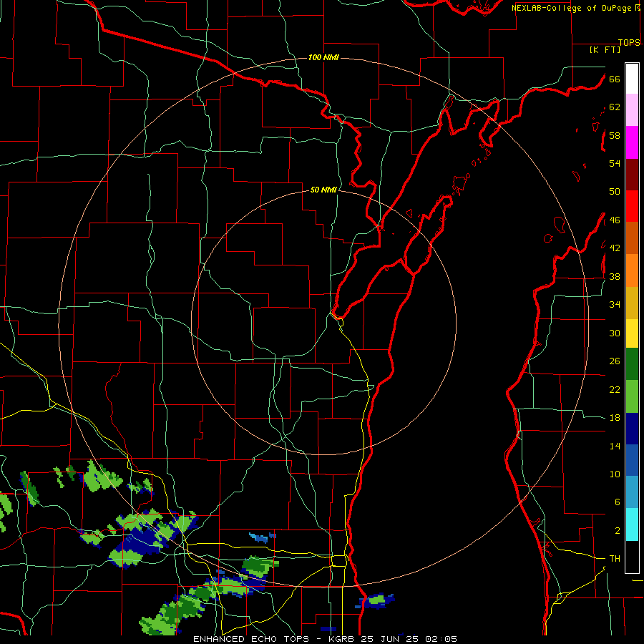
Task: Click the 100 NMI range ring label
Action: [x=323, y=57]
